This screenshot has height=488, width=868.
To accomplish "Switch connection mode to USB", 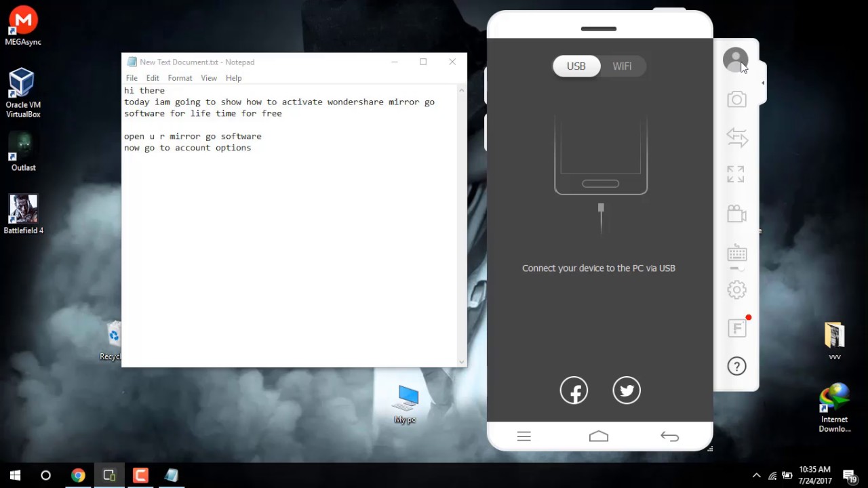I will point(576,66).
